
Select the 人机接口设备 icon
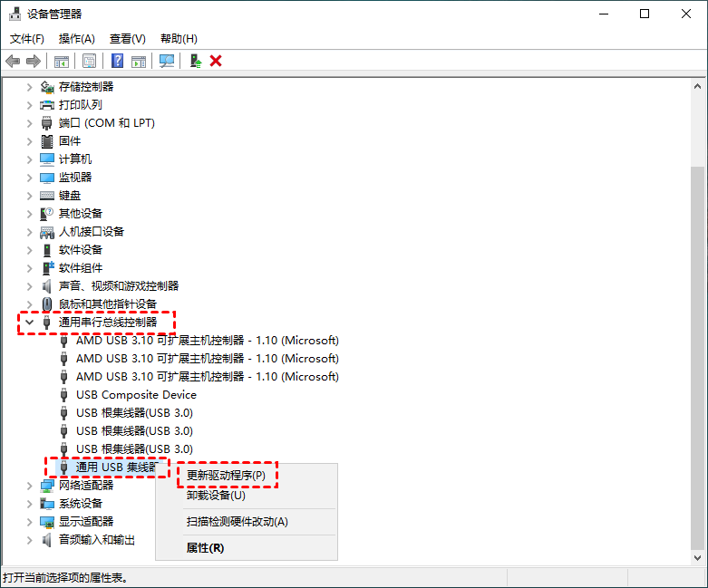point(47,232)
